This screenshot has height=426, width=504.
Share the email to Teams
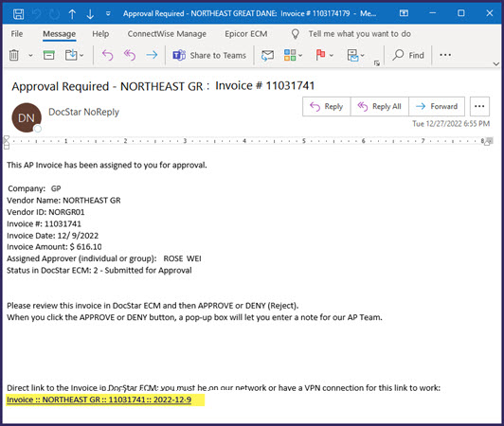[209, 55]
